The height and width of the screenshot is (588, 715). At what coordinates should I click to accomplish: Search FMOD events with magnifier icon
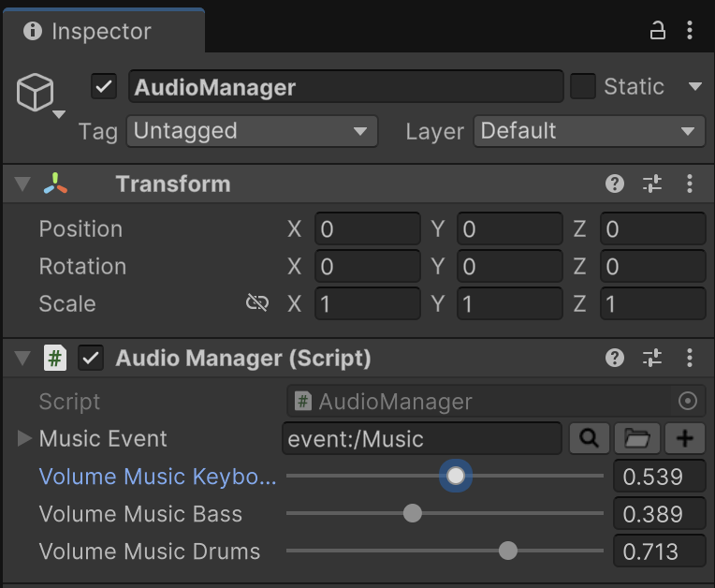(590, 438)
